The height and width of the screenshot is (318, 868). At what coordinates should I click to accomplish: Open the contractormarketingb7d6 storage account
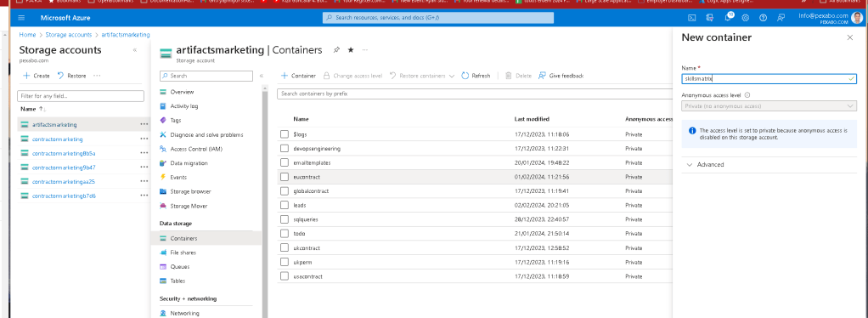click(x=64, y=196)
